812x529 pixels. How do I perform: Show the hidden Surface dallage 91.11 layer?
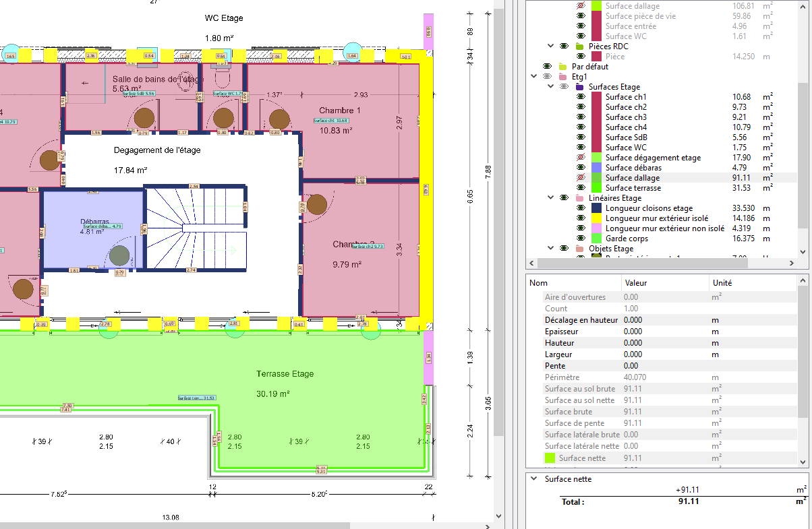pos(580,178)
